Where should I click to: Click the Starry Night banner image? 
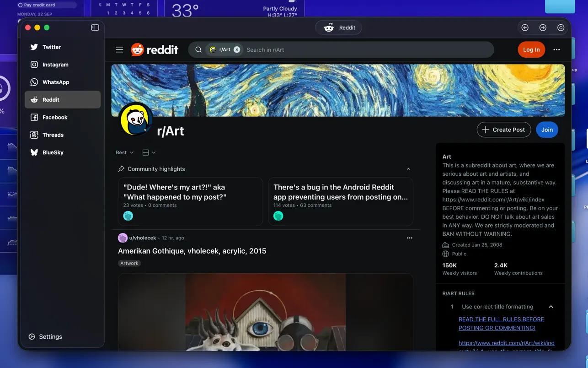click(x=338, y=90)
